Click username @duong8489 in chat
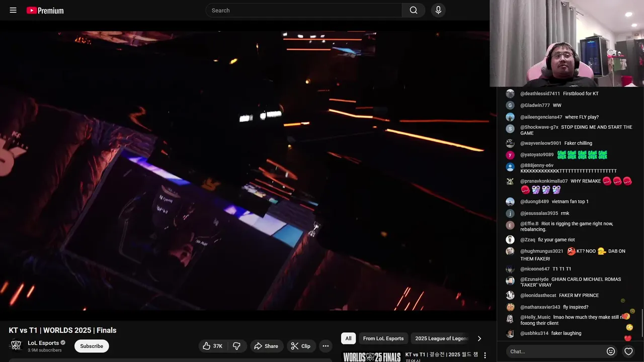Screen dimensions: 644x362 coord(534,202)
